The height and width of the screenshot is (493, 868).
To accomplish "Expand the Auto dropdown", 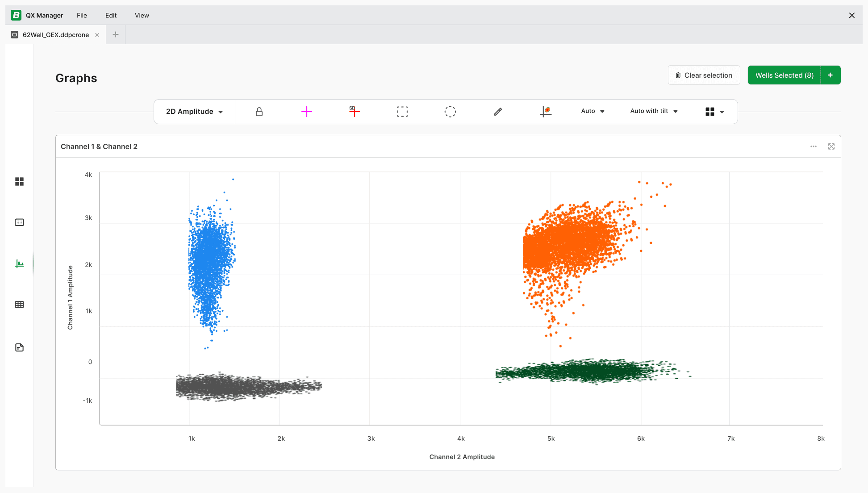I will pyautogui.click(x=593, y=111).
